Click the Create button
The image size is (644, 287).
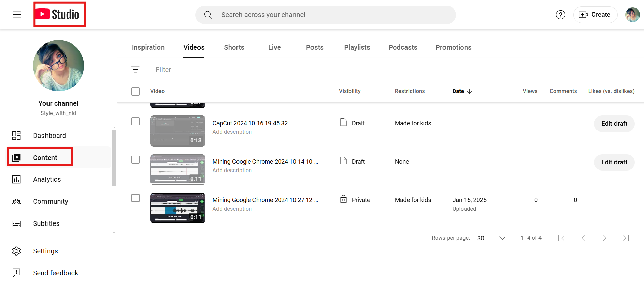coord(595,15)
